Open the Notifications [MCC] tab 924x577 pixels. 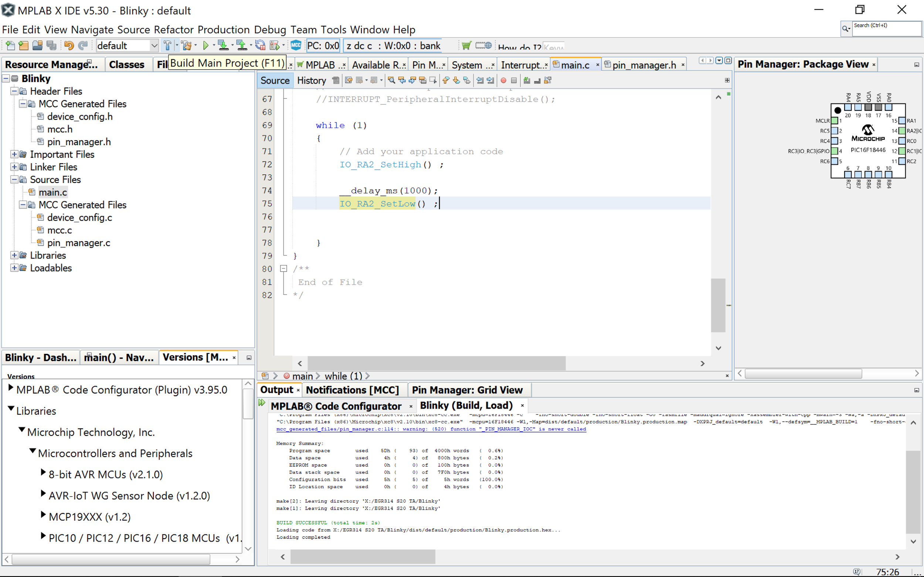tap(353, 390)
